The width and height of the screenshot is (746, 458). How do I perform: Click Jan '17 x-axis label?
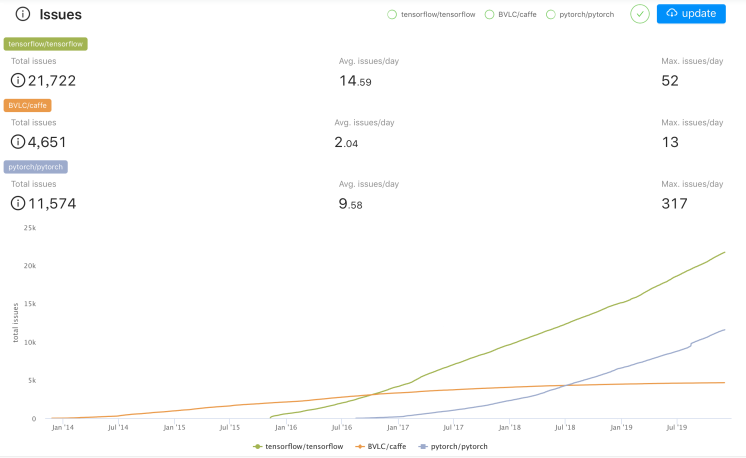(398, 428)
